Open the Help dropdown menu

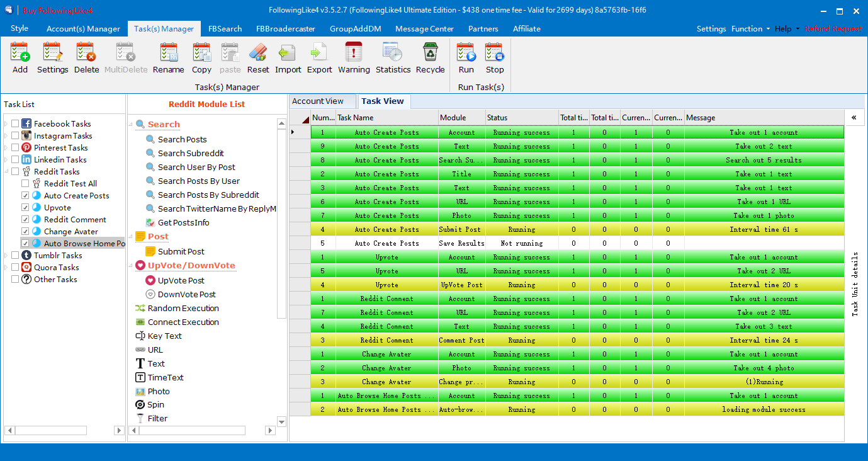click(x=787, y=29)
